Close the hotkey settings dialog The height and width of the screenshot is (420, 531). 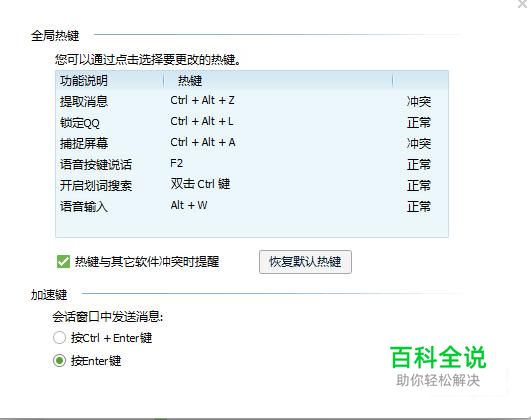tap(524, 4)
